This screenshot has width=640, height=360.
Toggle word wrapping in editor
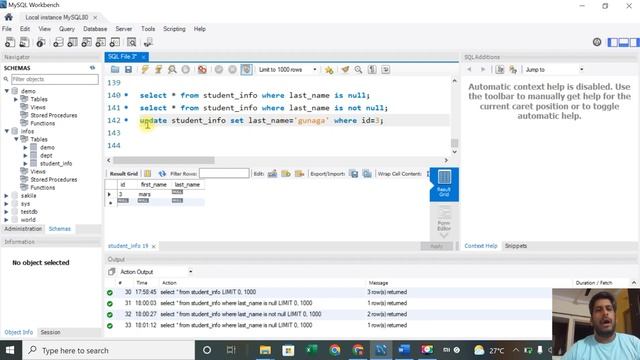(x=386, y=70)
